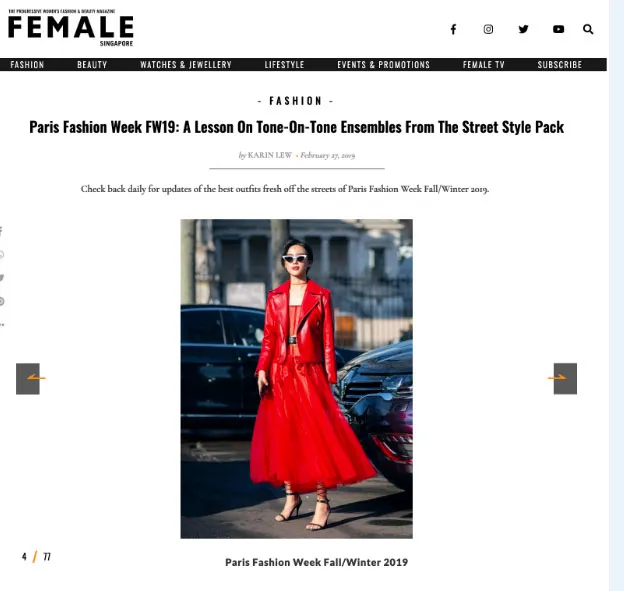Open the Facebook page icon in header
Image resolution: width=624 pixels, height=591 pixels.
click(453, 29)
